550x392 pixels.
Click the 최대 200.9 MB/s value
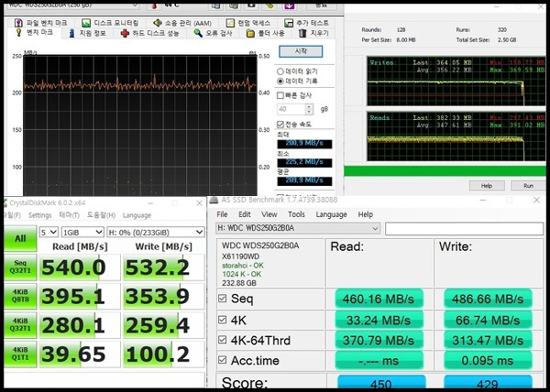point(304,144)
